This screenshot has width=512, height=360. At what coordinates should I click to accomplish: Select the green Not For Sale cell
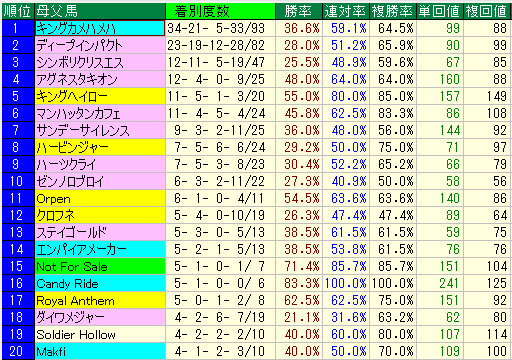100,266
